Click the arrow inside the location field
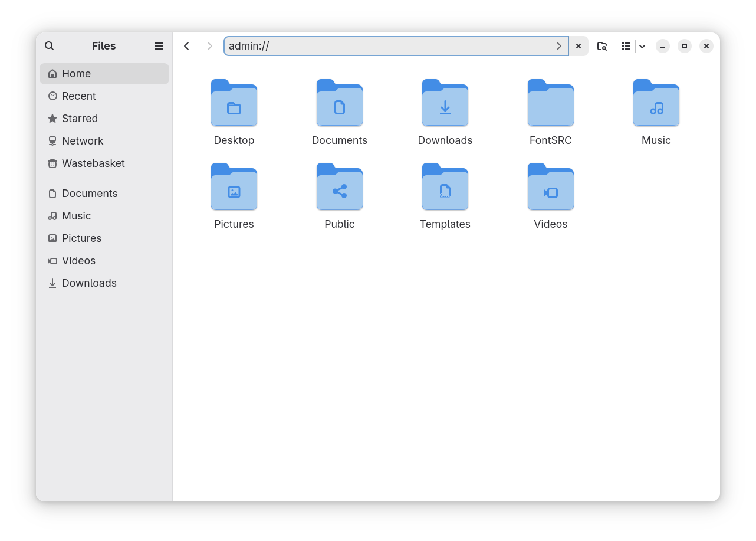This screenshot has height=541, width=756. 559,46
